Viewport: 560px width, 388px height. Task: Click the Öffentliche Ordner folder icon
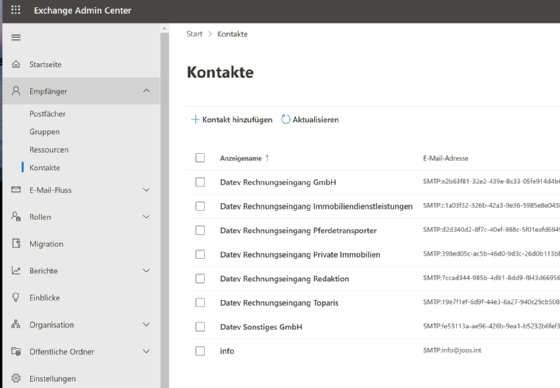click(x=16, y=351)
